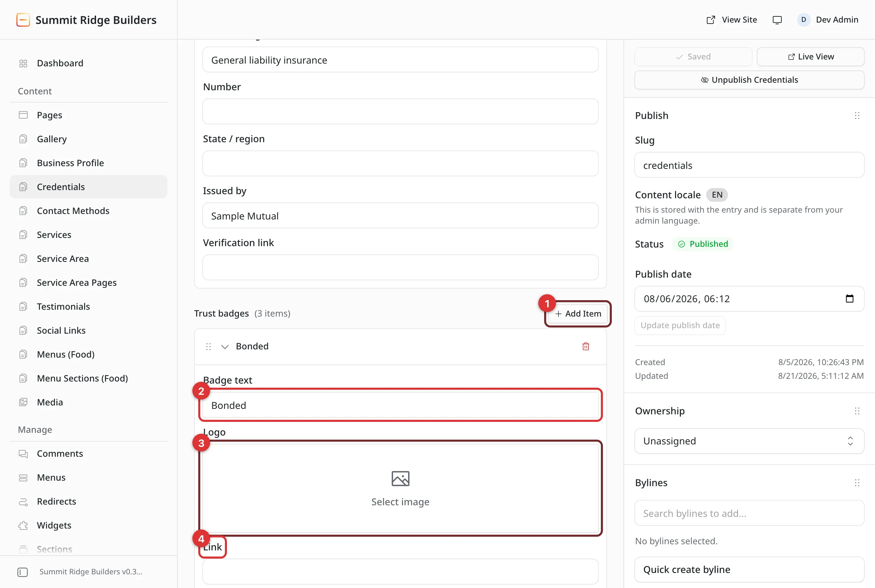
Task: Click the Updated timestamp 8/21/2026, 5:11:12 AM
Action: click(821, 376)
